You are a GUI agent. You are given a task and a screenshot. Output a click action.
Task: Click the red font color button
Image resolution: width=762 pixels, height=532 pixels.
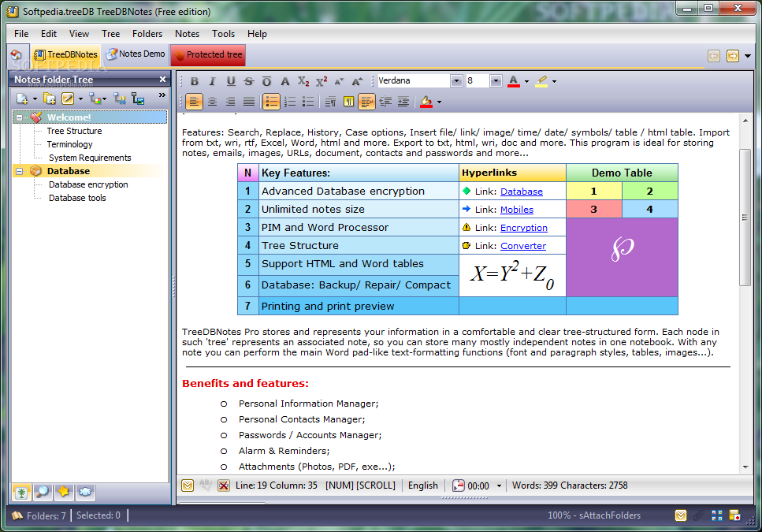point(513,81)
